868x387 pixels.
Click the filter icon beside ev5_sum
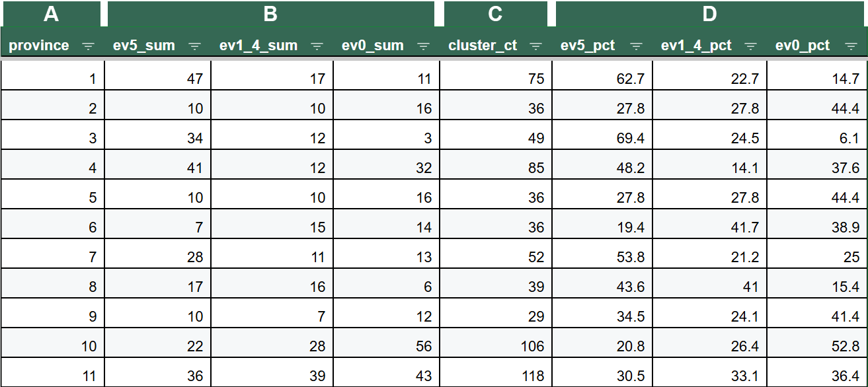(x=195, y=45)
